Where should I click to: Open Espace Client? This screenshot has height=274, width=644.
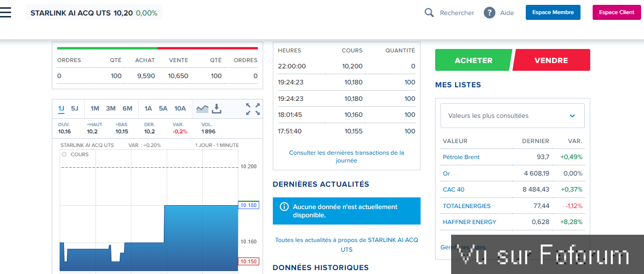[x=616, y=13]
